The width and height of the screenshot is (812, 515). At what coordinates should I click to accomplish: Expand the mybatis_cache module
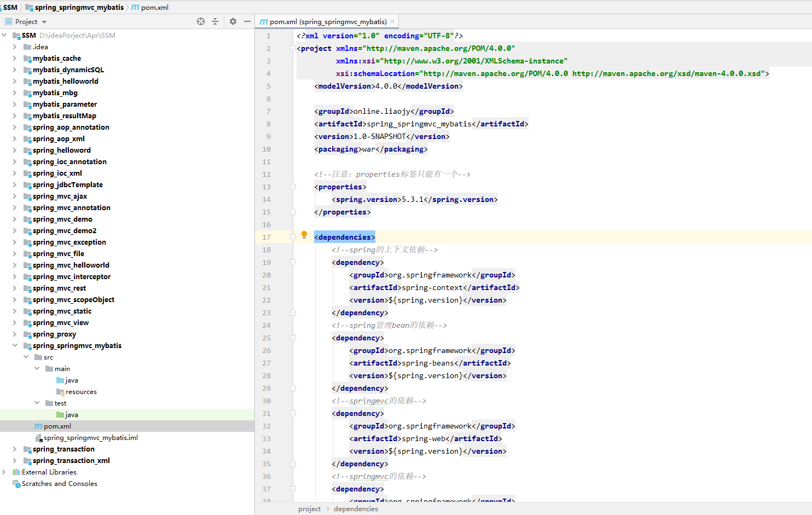pyautogui.click(x=15, y=58)
